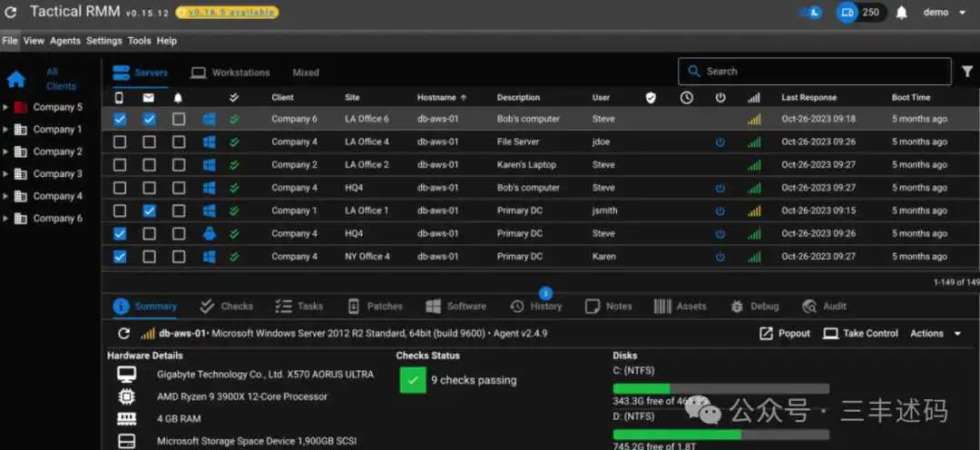Viewport: 980px width, 450px height.
Task: Open the Actions dropdown in agent summary
Action: [935, 334]
